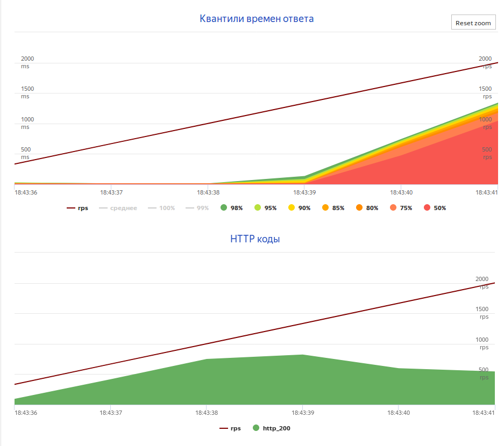Select 18:43:38 tick on HTTP codes axis

[x=207, y=413]
